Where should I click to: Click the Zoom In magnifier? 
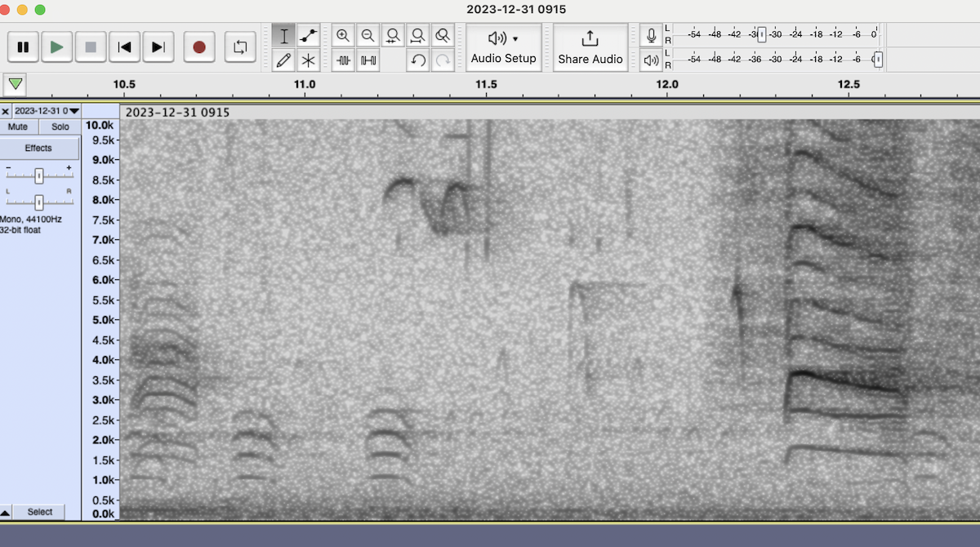(x=343, y=36)
